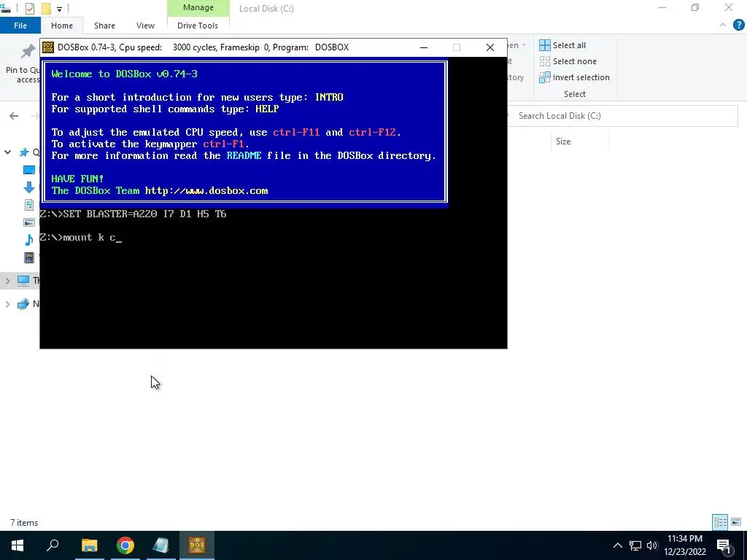Screen dimensions: 747x560
Task: Collapse the Quick access tree node
Action: pos(7,152)
